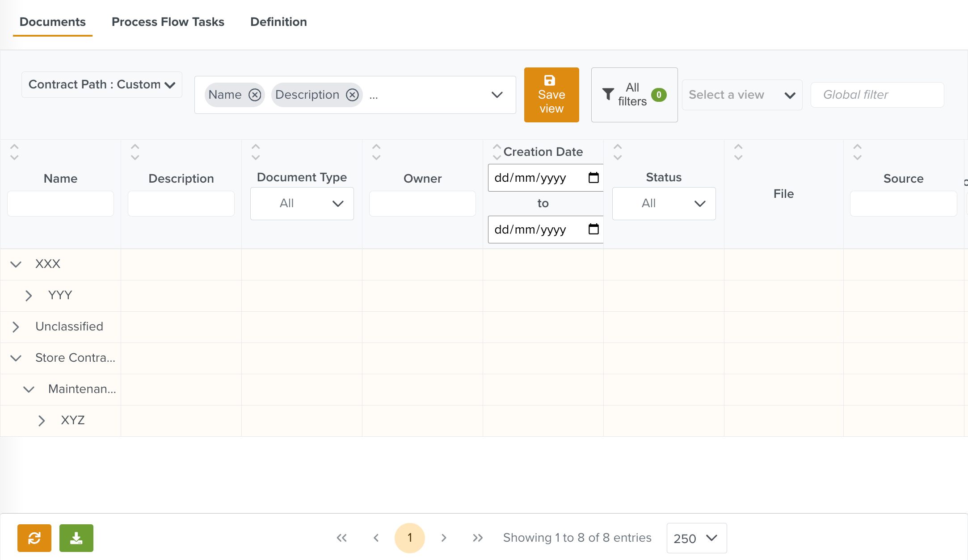
Task: Switch to the Definition tab
Action: point(278,22)
